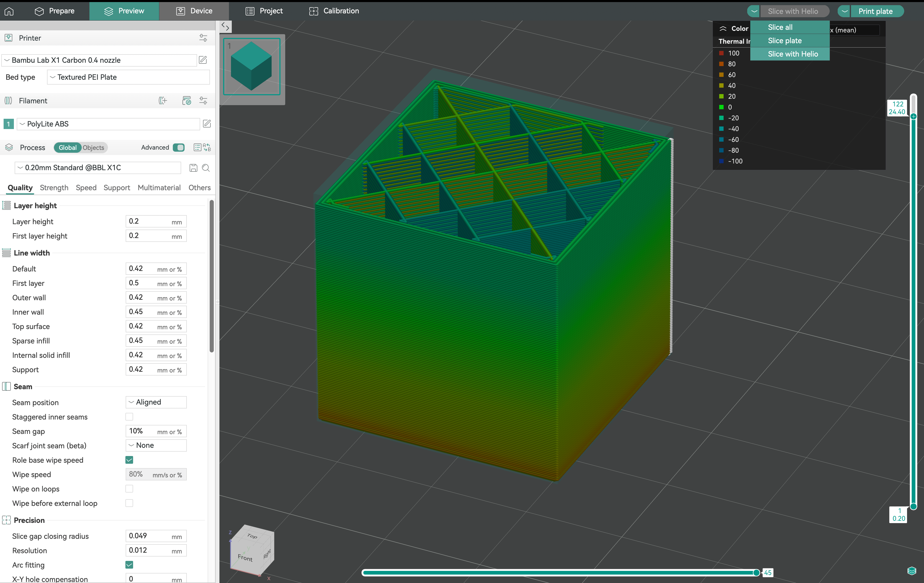Click the plus marker on the layer slider
Screen dimensions: 924x583
point(914,116)
